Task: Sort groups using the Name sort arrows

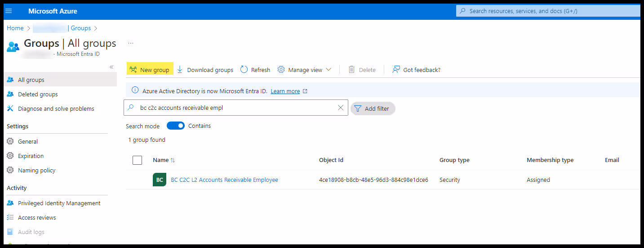Action: click(x=173, y=160)
